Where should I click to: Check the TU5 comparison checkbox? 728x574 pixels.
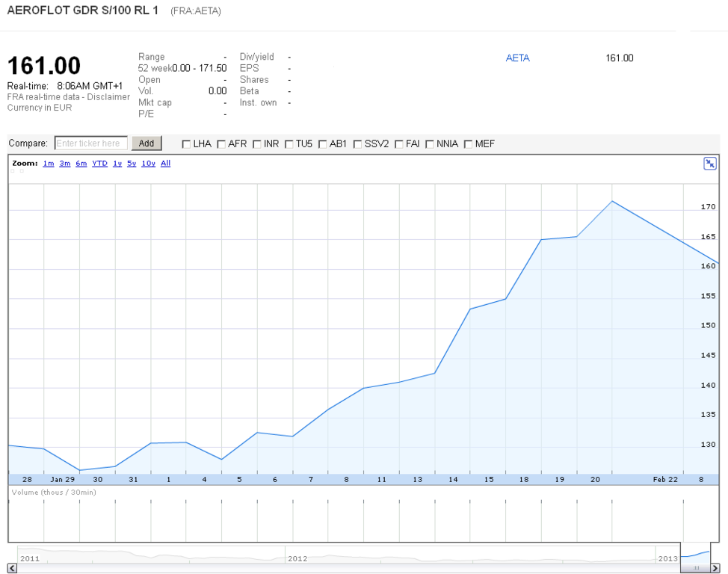[x=289, y=144]
